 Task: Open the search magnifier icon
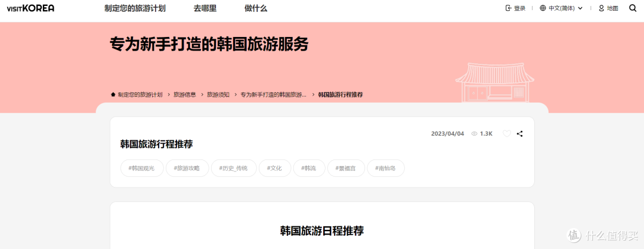[633, 8]
